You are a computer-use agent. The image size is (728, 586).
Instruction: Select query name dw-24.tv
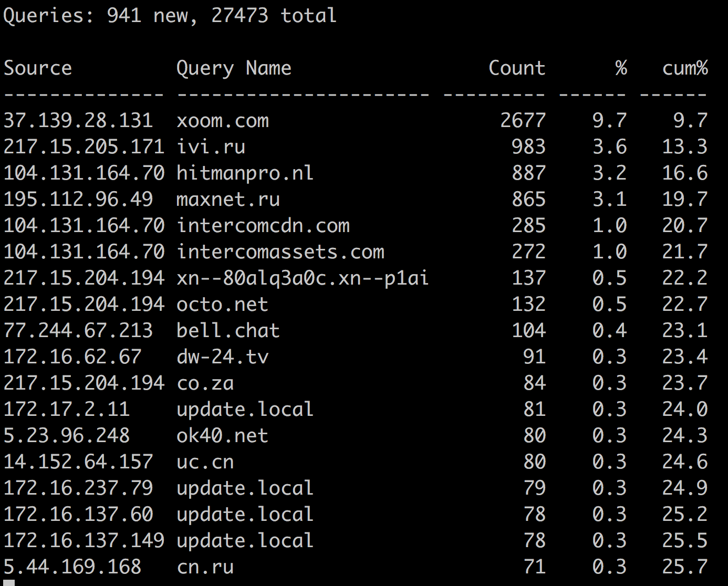tap(223, 357)
